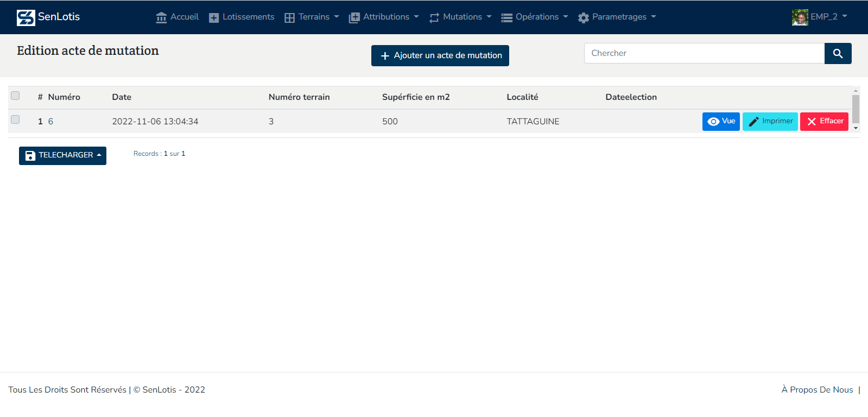
Task: Open the Lotissements page
Action: [242, 17]
